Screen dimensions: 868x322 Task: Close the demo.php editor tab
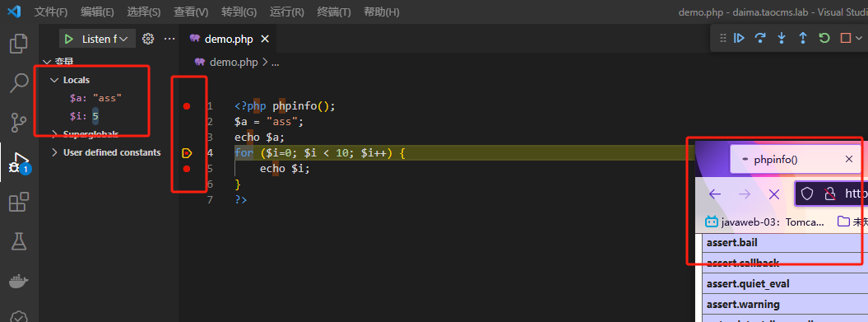pos(265,39)
